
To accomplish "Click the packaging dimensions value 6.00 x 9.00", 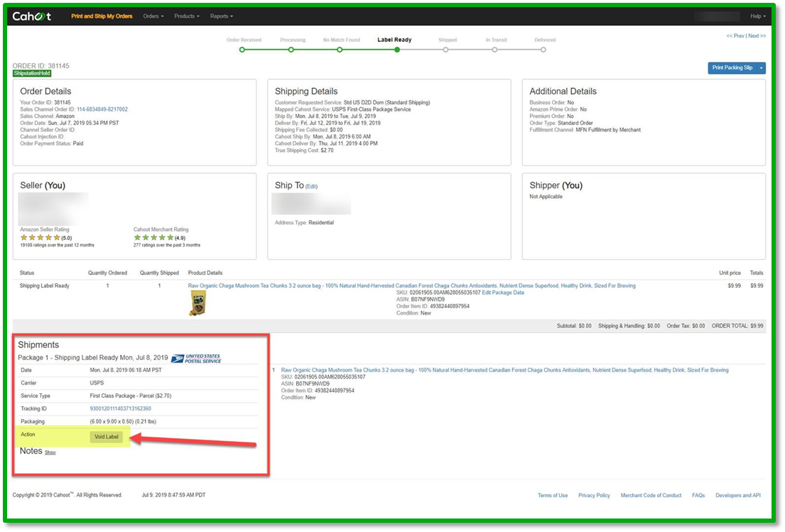I will [123, 422].
